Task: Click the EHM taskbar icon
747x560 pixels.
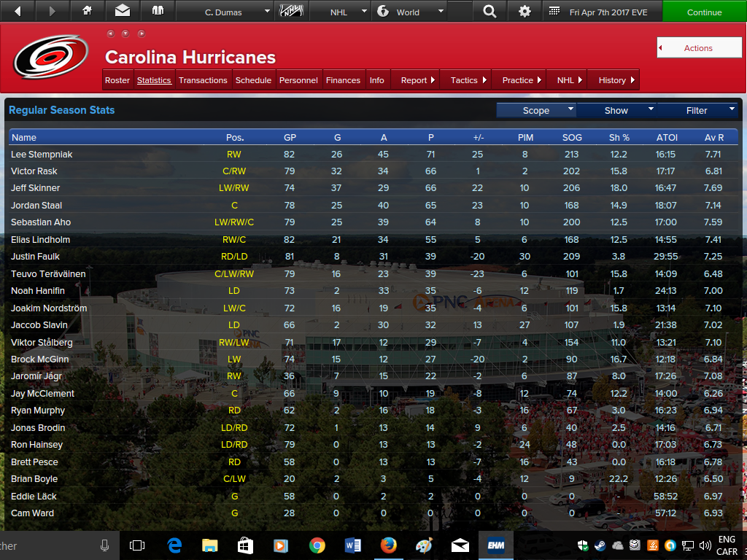Action: [495, 545]
